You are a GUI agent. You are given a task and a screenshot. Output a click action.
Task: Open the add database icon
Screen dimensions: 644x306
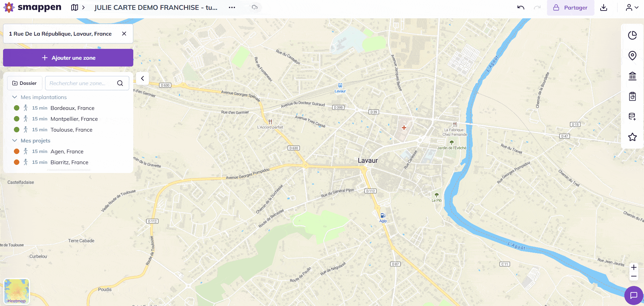[x=632, y=117]
